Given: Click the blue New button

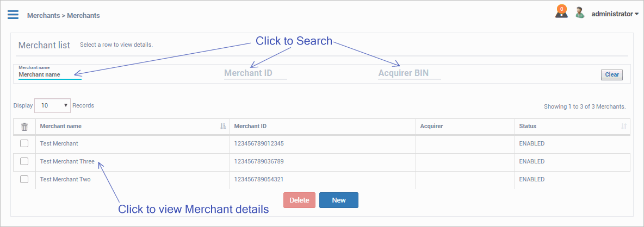Looking at the screenshot, I should pos(338,200).
